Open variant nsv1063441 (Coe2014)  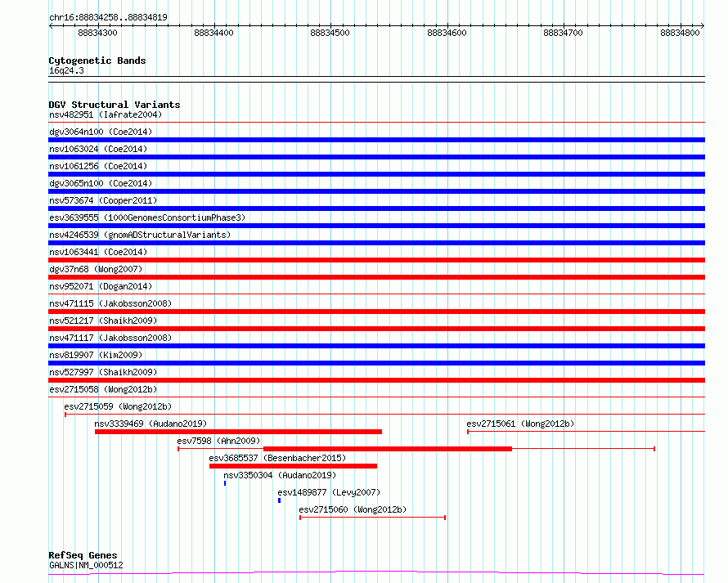pyautogui.click(x=98, y=252)
